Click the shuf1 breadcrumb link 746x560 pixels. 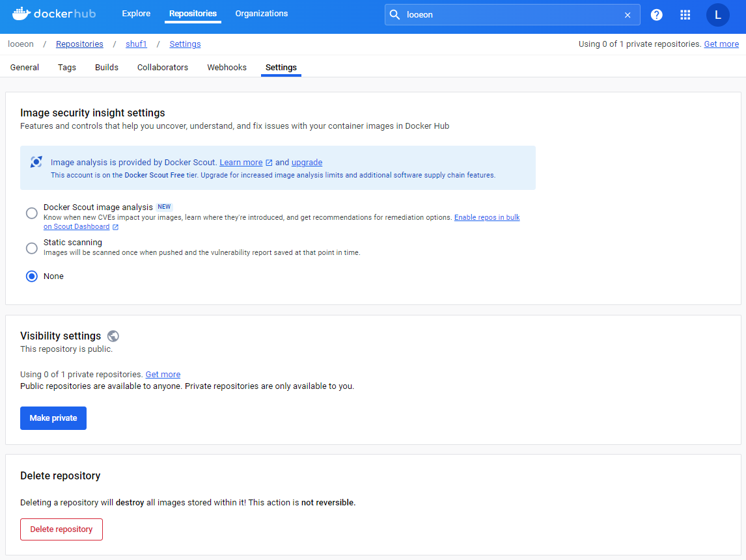point(136,44)
